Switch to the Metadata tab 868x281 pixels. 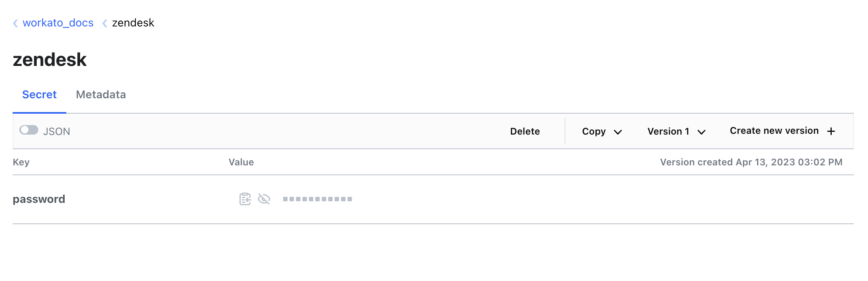click(101, 95)
